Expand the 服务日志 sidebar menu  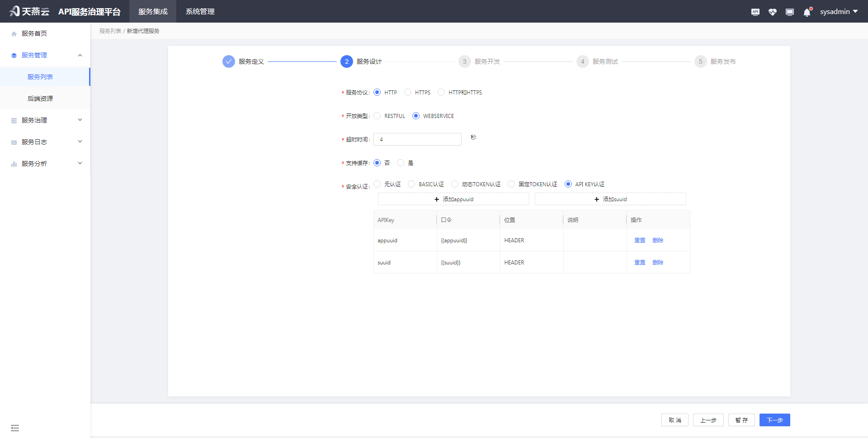click(x=45, y=141)
